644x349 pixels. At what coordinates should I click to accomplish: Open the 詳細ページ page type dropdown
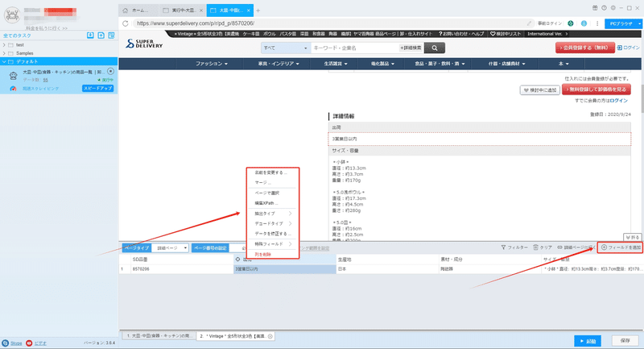[x=172, y=248]
